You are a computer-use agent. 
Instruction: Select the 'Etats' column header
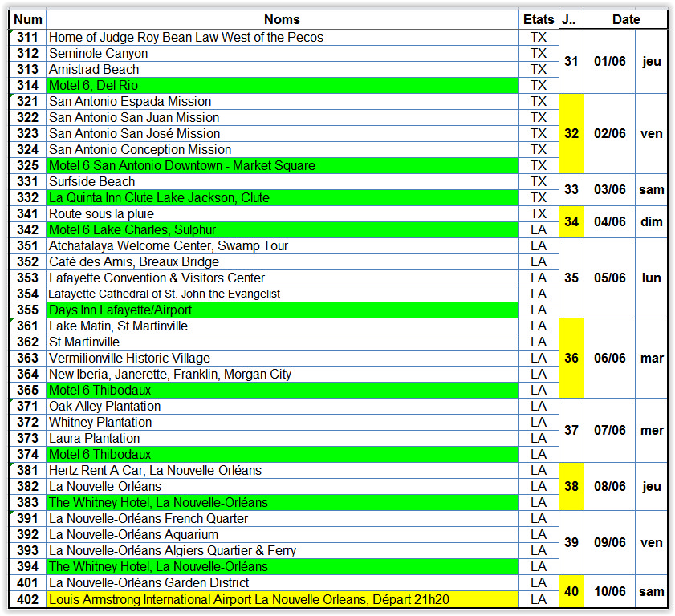pos(539,20)
